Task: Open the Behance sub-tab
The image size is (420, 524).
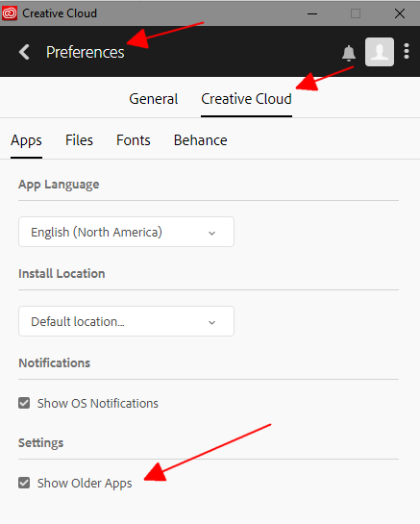Action: click(x=201, y=140)
